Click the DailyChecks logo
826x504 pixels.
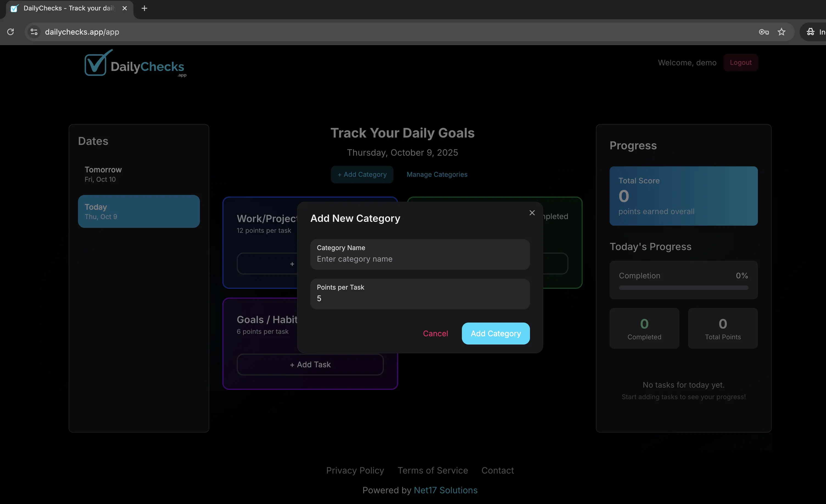point(135,64)
